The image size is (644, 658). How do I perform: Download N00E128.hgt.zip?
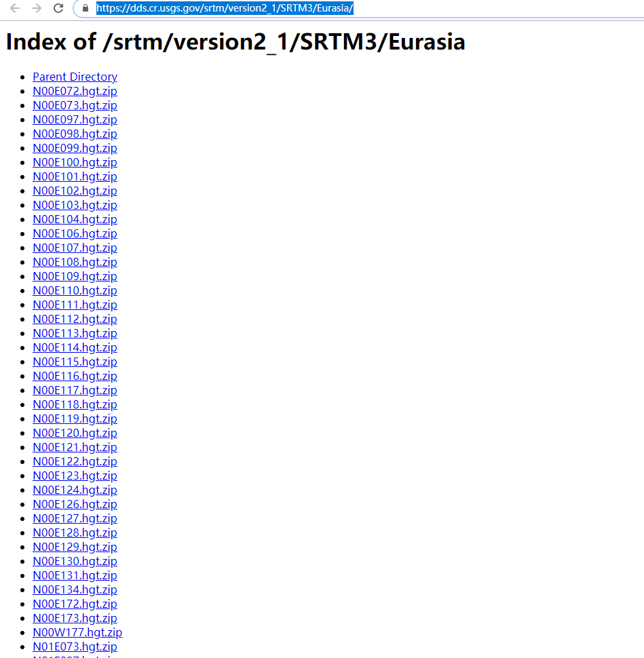point(75,533)
